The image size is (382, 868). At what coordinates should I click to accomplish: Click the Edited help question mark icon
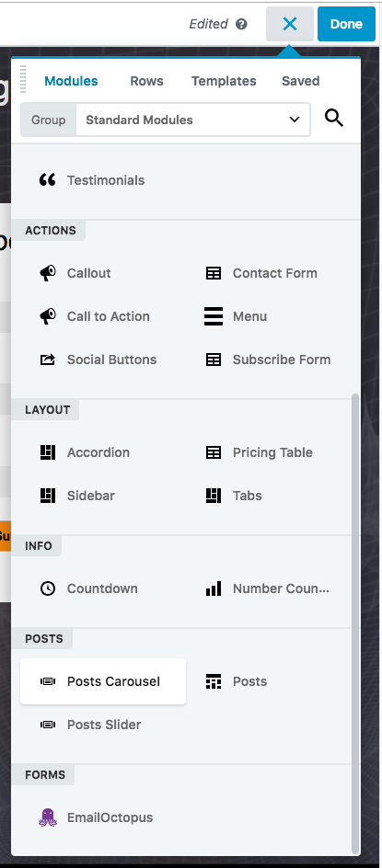click(241, 24)
